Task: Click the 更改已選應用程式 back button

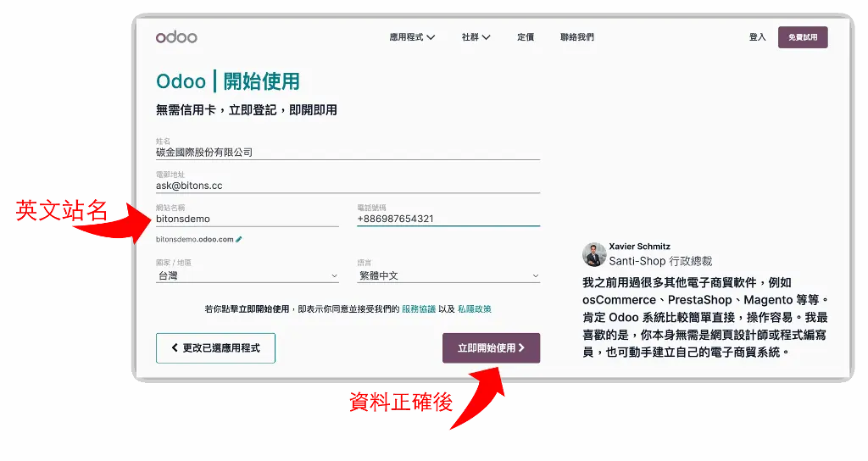Action: point(215,348)
